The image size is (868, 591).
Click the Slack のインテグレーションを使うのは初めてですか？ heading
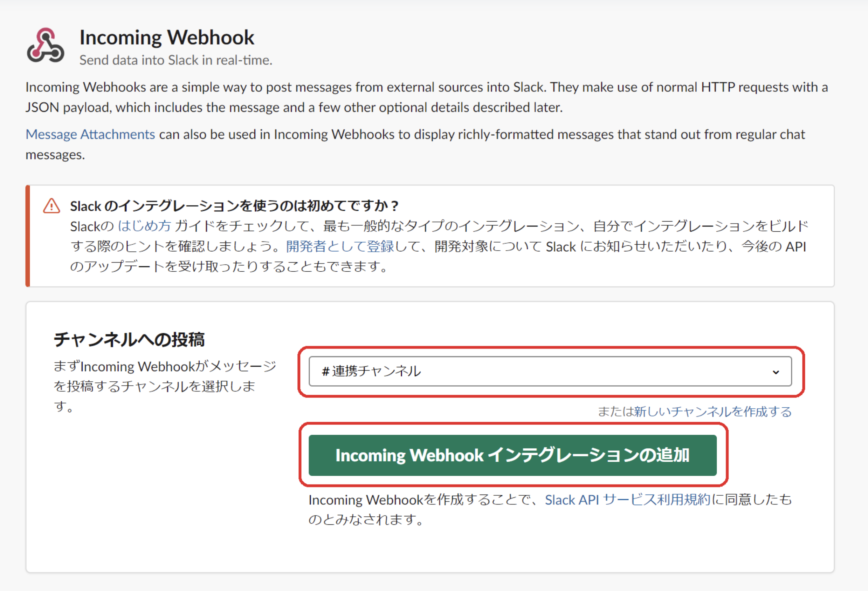234,206
